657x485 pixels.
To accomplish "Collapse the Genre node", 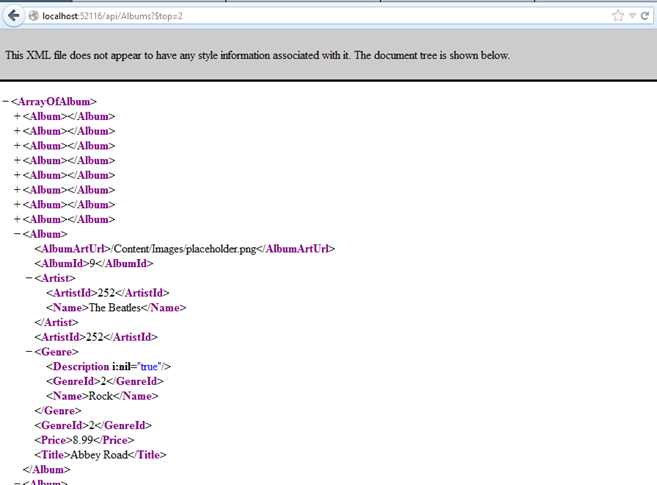I will [28, 352].
